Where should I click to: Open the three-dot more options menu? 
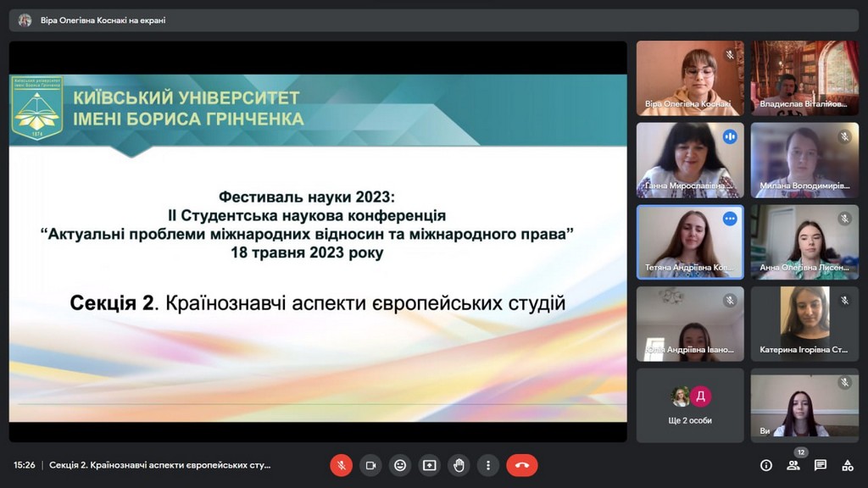[488, 465]
